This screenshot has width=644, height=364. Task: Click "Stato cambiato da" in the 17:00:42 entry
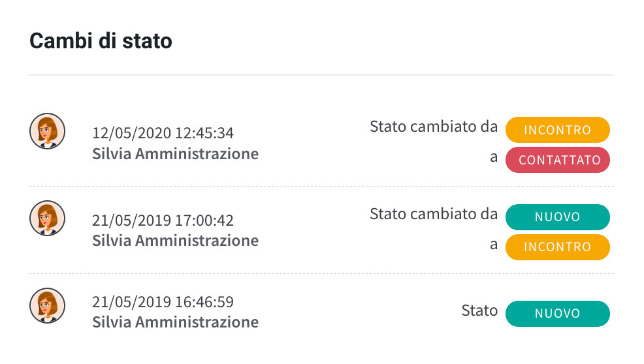pyautogui.click(x=434, y=213)
